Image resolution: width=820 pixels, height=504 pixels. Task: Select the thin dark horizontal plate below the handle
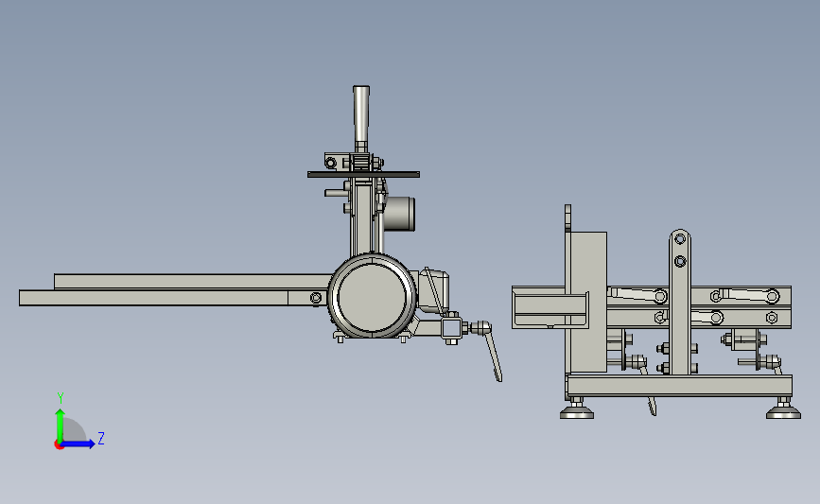pyautogui.click(x=363, y=175)
